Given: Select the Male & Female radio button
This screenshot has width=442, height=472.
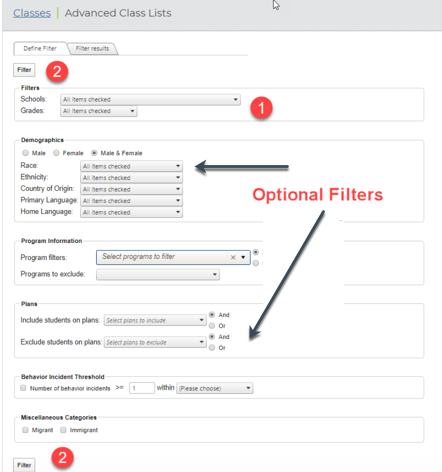Looking at the screenshot, I should pyautogui.click(x=94, y=153).
